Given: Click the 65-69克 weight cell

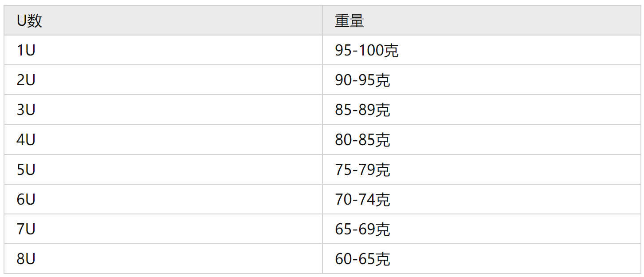Looking at the screenshot, I should coord(481,229).
